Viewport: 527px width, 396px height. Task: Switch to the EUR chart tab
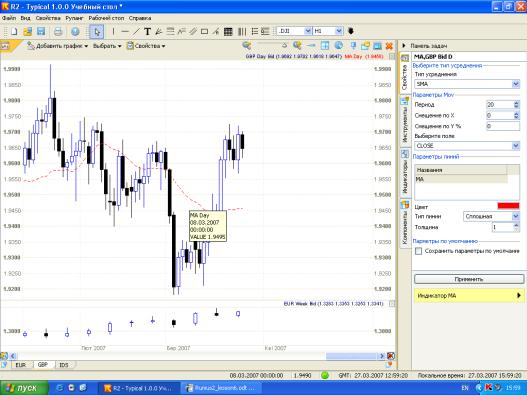tap(21, 365)
